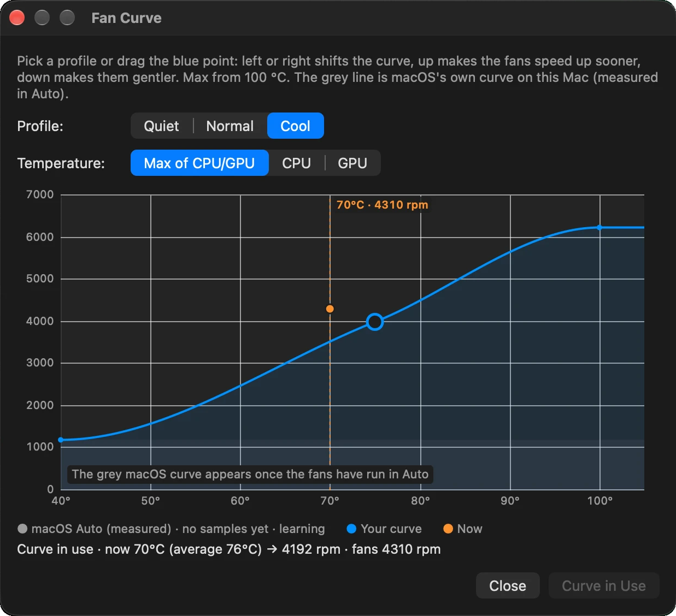676x616 pixels.
Task: Click the instruction paragraph about blue point
Action: (x=337, y=78)
